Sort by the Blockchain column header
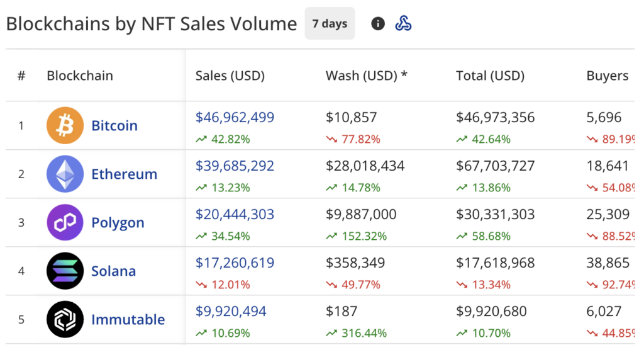Viewport: 644px width, 345px height. click(x=80, y=76)
